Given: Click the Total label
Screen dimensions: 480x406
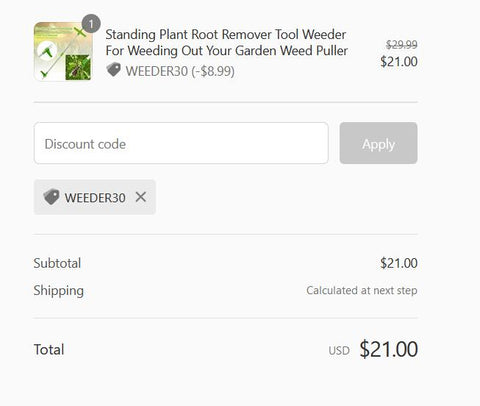Looking at the screenshot, I should point(49,350).
